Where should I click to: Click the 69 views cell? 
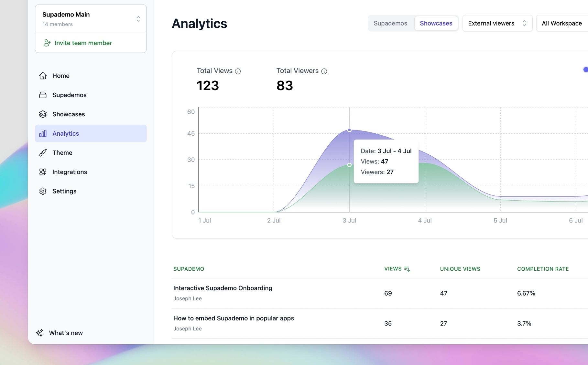[x=388, y=293]
